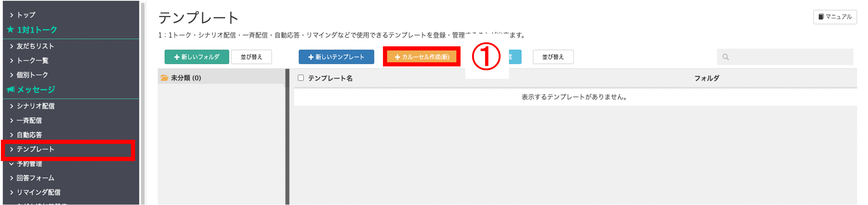This screenshot has width=868, height=205.
Task: Click the 未分類 folder icon
Action: pos(164,78)
